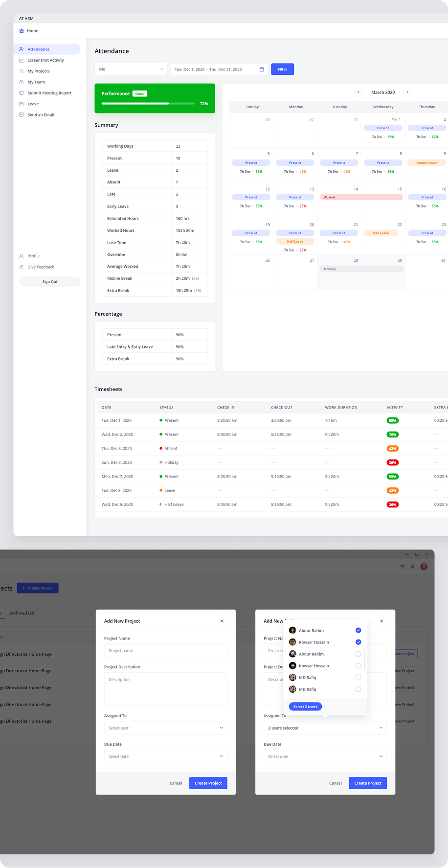Click the Half Leave badge on day 20
This screenshot has width=448, height=868.
tap(295, 242)
